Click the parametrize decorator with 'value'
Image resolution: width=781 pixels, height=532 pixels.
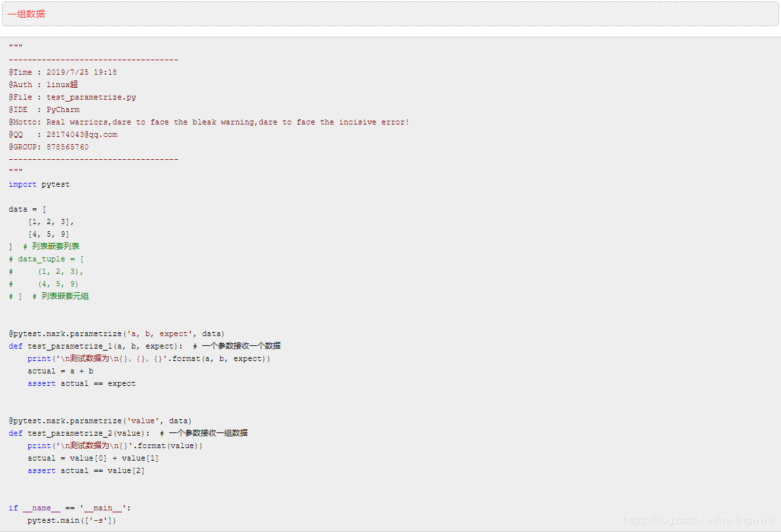[100, 421]
